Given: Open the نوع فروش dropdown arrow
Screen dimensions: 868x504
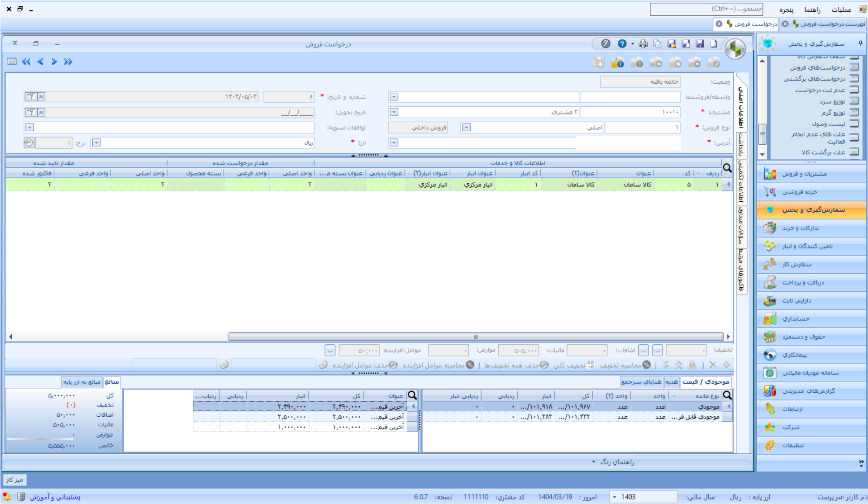Looking at the screenshot, I should pos(466,128).
